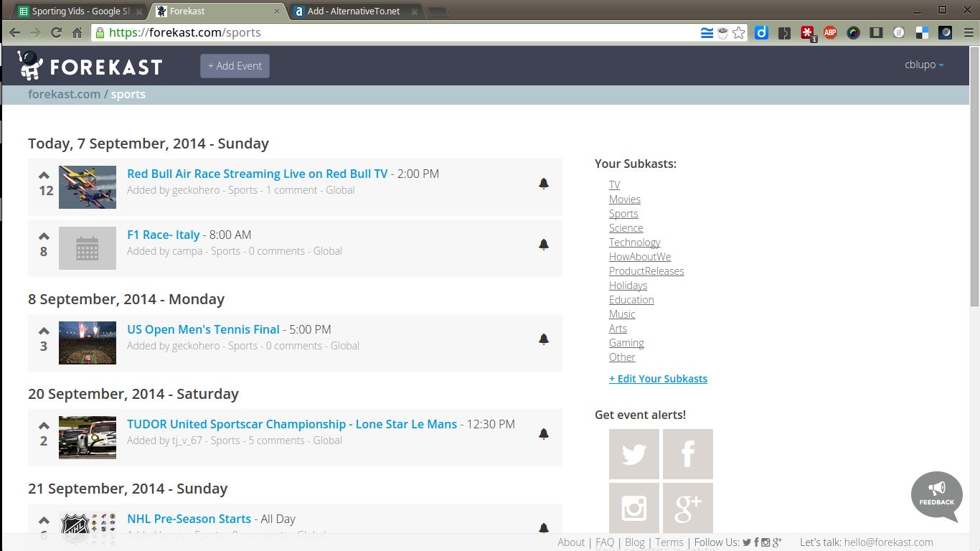
Task: Set alert bell for F1 Race- Italy
Action: click(x=544, y=245)
